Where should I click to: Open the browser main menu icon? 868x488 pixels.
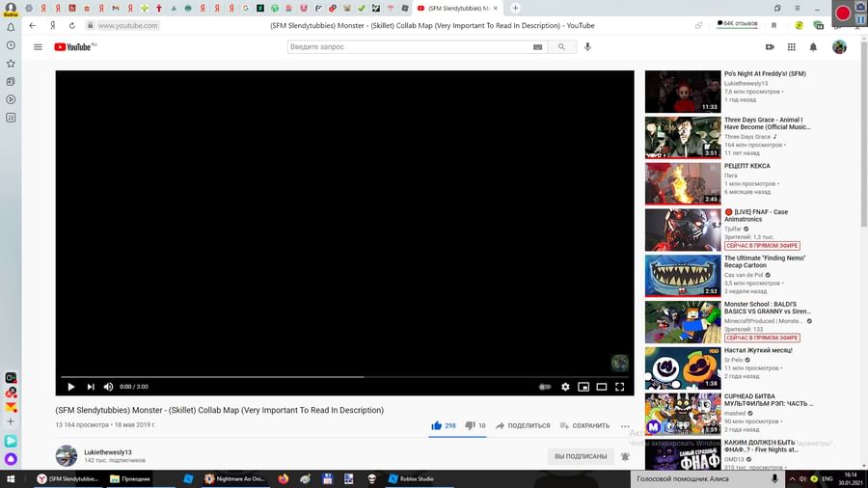[798, 9]
